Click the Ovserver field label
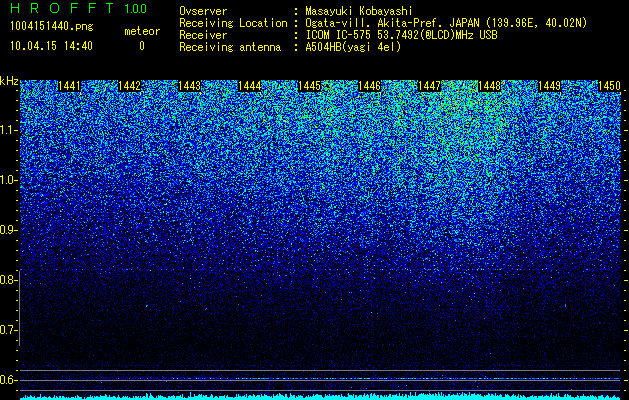 point(203,11)
